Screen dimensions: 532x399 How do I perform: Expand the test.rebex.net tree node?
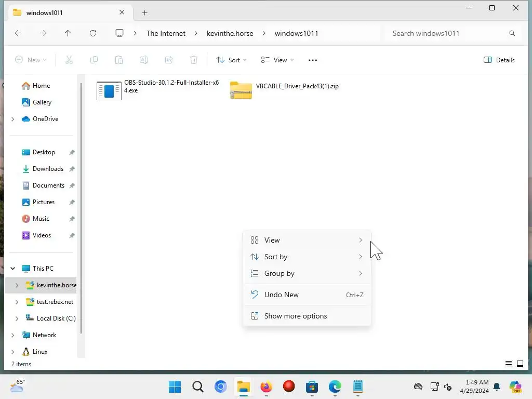click(x=17, y=302)
